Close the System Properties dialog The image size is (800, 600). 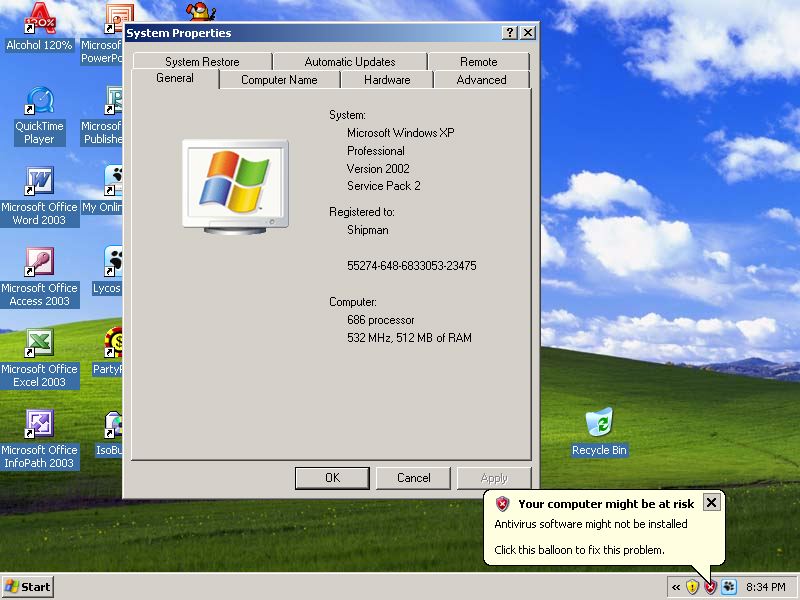[x=528, y=33]
